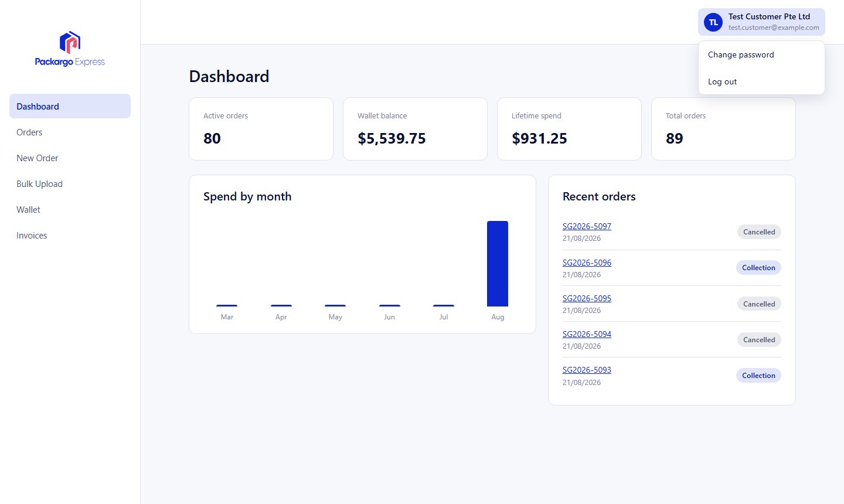This screenshot has height=504, width=844.
Task: Click the TL avatar circle
Action: (713, 22)
